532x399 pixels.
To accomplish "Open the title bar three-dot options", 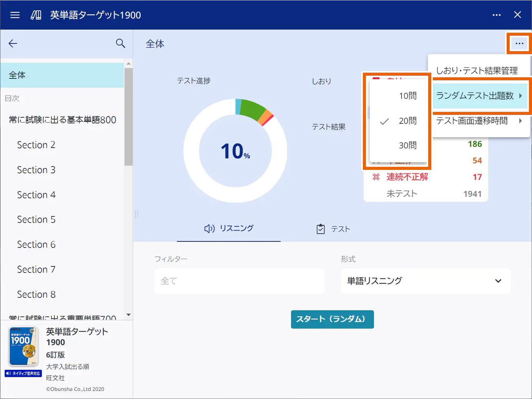I will pyautogui.click(x=497, y=15).
